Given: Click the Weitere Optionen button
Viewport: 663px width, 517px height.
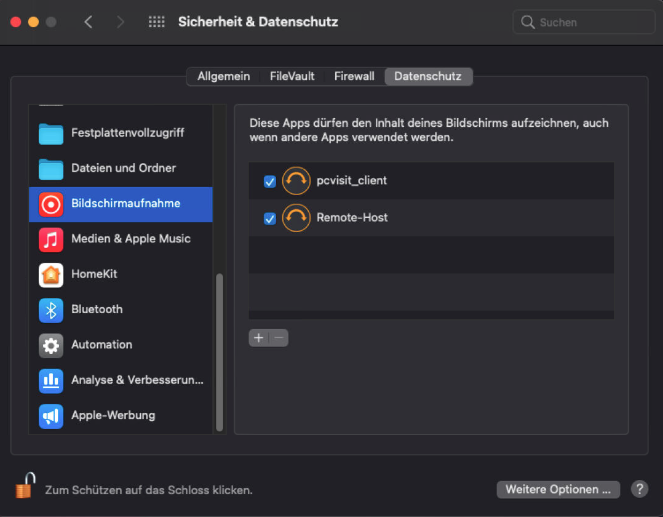Looking at the screenshot, I should click(x=558, y=489).
